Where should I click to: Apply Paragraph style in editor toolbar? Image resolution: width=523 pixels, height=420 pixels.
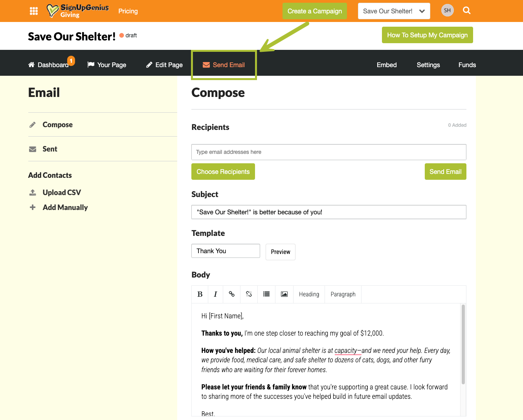pos(343,294)
